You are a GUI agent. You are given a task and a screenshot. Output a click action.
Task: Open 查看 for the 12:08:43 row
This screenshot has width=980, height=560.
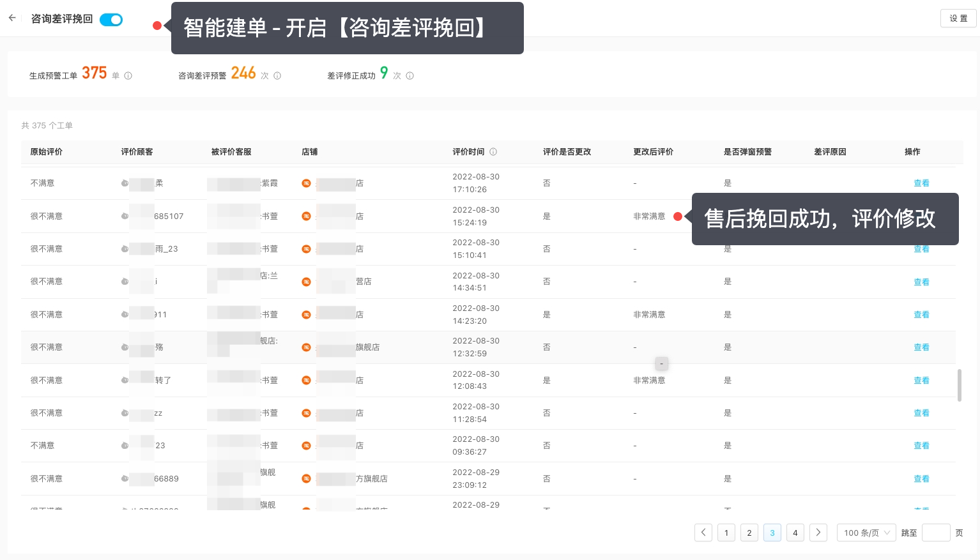(x=921, y=381)
